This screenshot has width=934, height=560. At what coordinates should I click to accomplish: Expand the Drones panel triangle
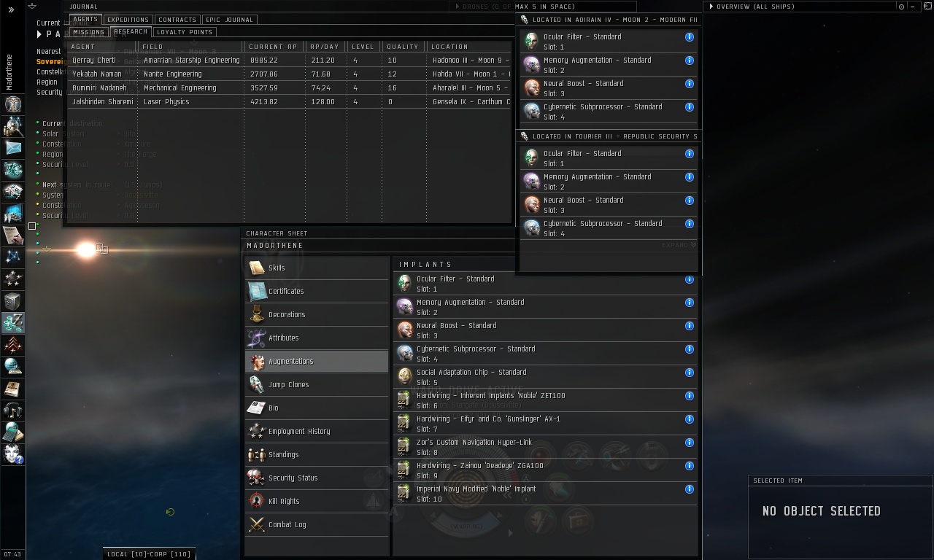458,7
